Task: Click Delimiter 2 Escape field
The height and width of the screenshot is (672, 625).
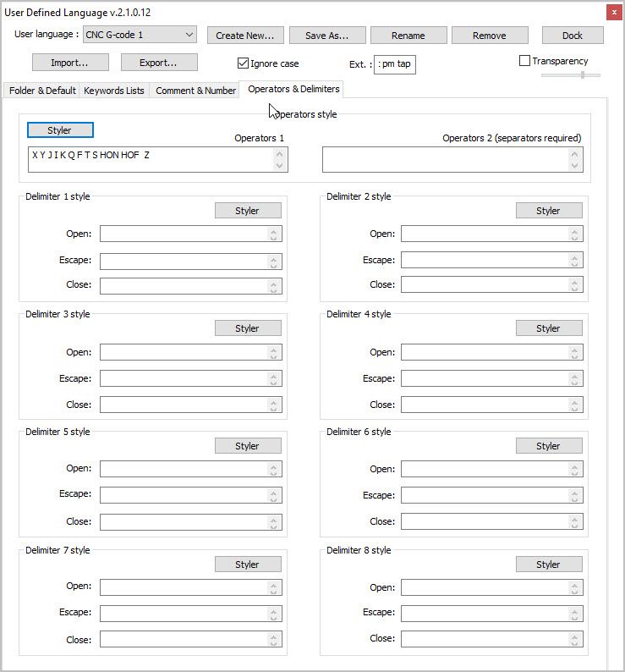Action: click(491, 260)
